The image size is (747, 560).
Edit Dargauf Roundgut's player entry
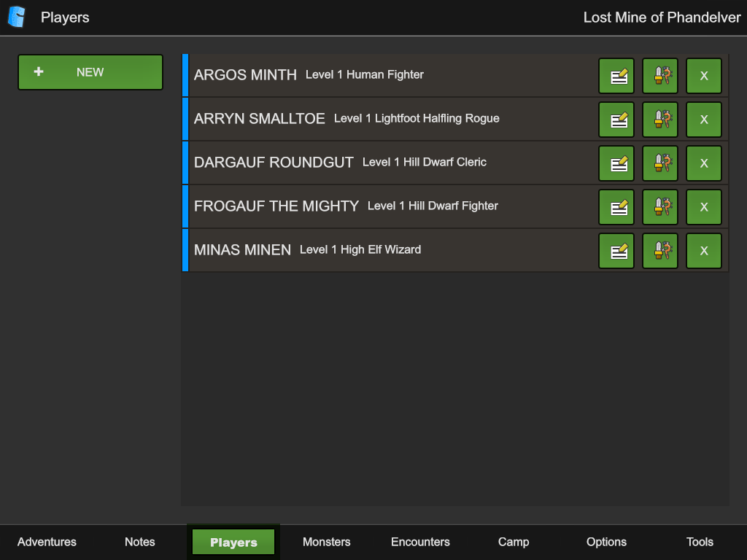pos(616,163)
